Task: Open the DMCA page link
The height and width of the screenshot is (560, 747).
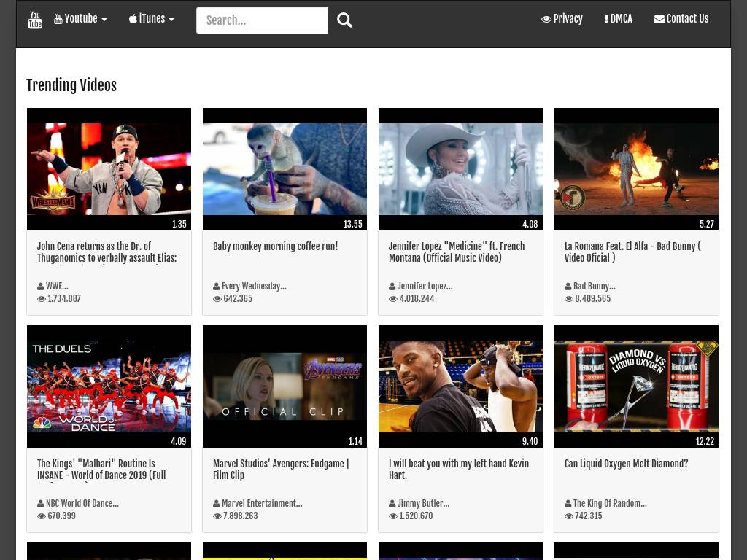Action: click(x=619, y=18)
